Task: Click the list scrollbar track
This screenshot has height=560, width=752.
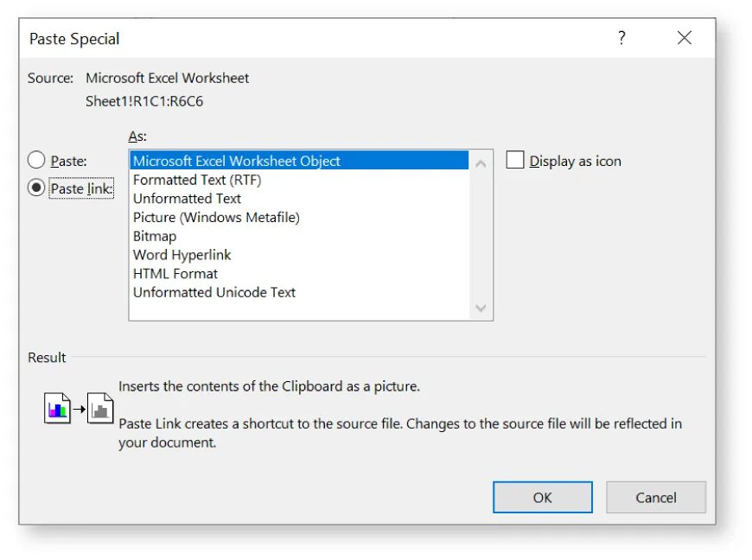Action: pos(481,233)
